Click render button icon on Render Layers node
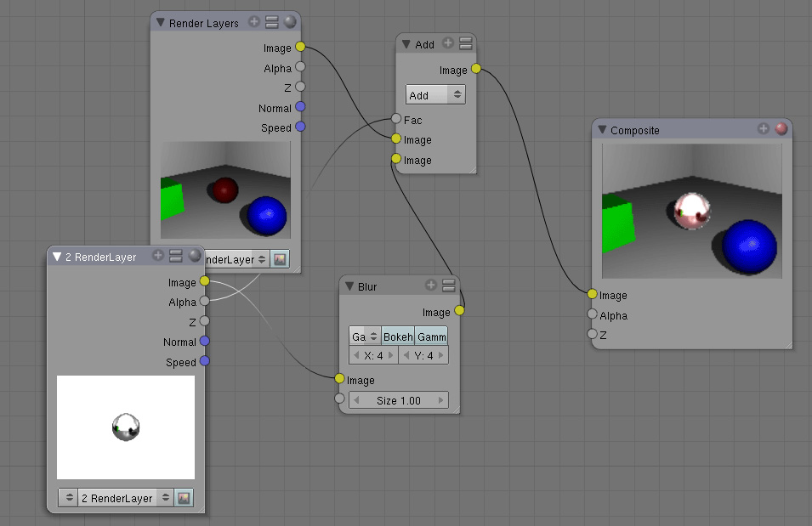 click(x=280, y=259)
